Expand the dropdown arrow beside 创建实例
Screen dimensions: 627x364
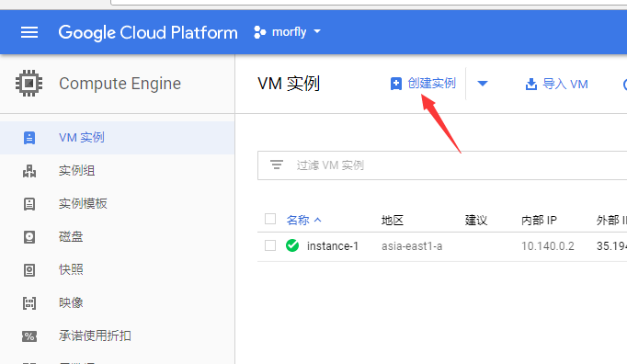coord(483,84)
